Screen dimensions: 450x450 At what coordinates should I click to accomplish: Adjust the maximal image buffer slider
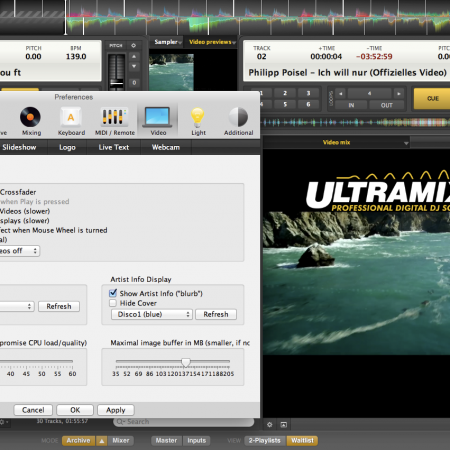(x=186, y=362)
